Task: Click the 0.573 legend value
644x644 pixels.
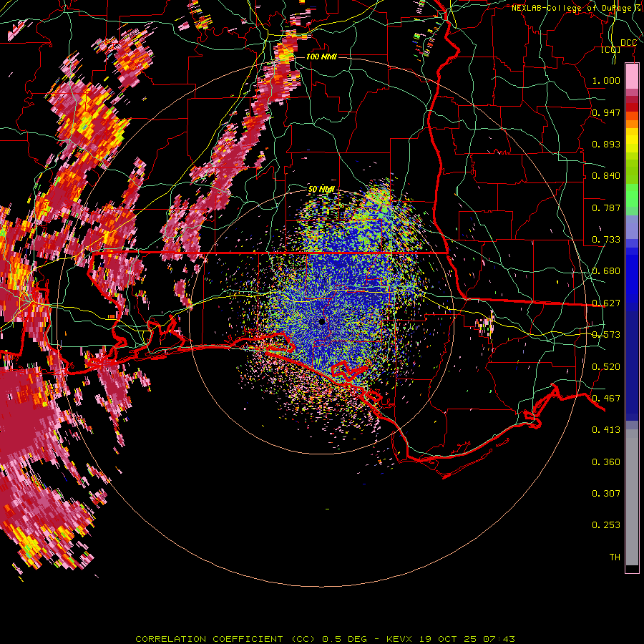Action: [606, 334]
